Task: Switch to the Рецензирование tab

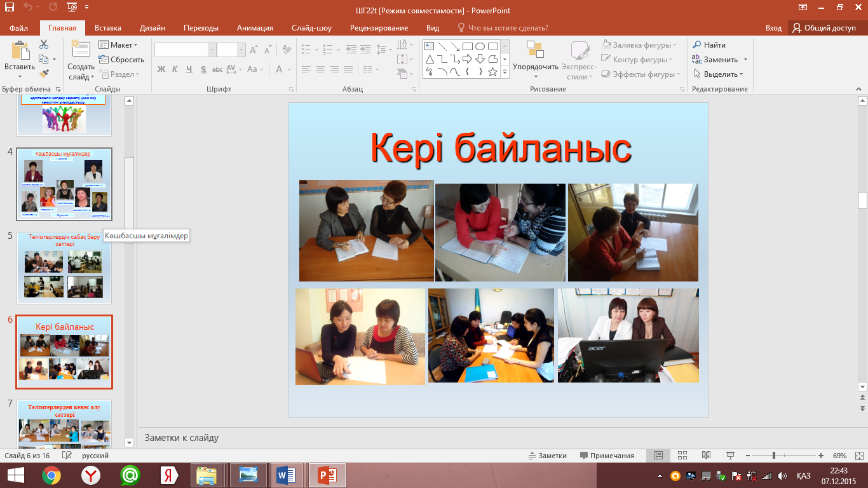Action: (379, 28)
